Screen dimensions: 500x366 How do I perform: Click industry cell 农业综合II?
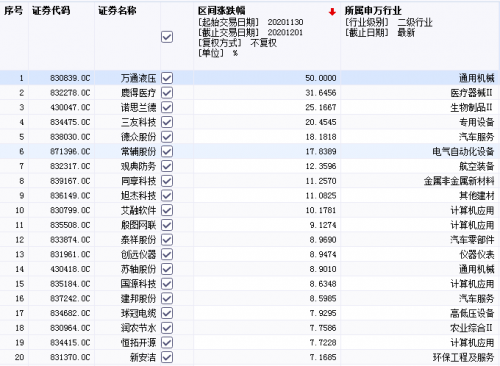(472, 328)
